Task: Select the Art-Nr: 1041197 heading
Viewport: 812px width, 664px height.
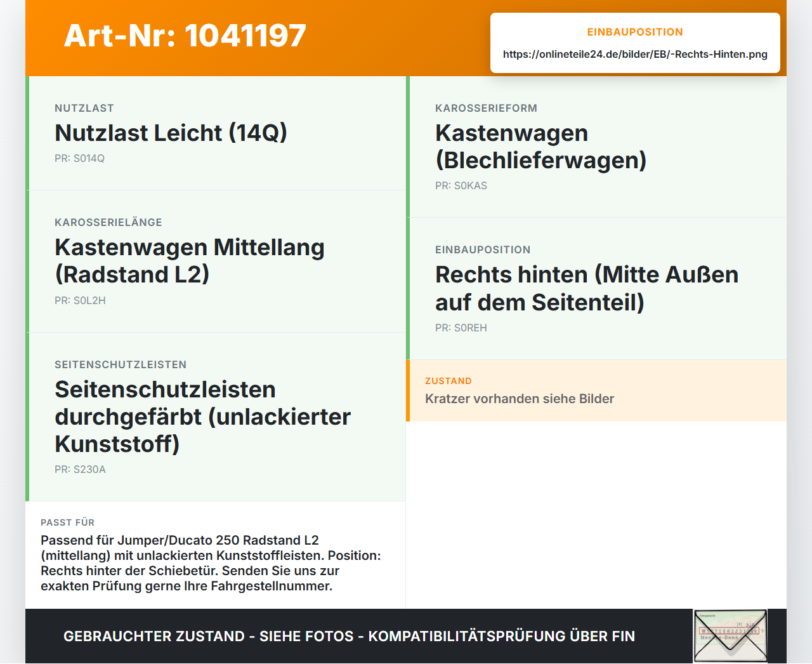Action: pyautogui.click(x=185, y=36)
